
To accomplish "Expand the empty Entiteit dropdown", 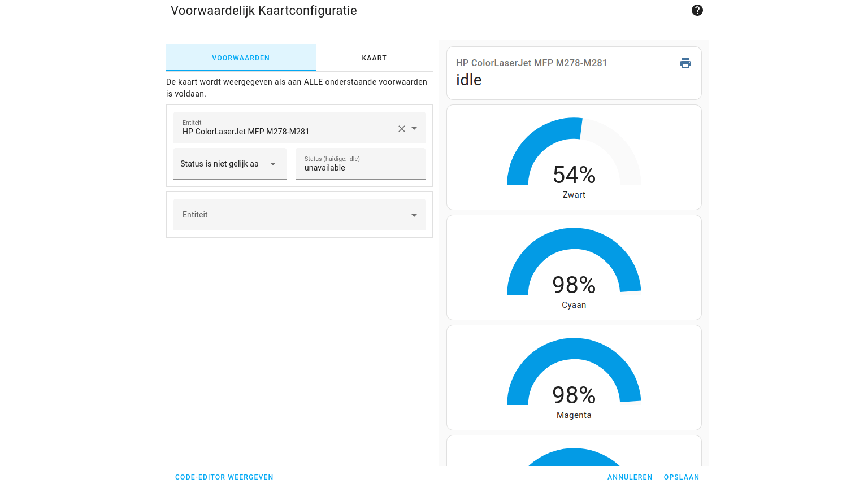I will pyautogui.click(x=414, y=215).
